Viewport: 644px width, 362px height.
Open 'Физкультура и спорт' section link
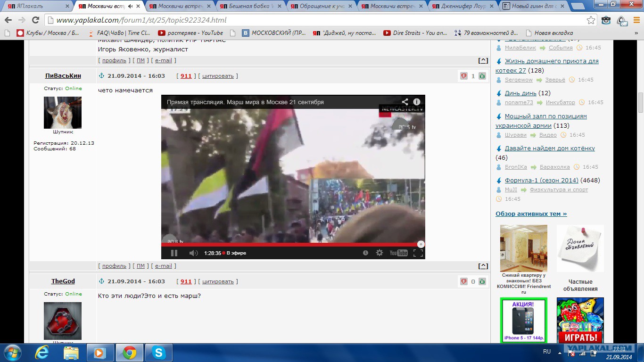click(x=559, y=189)
